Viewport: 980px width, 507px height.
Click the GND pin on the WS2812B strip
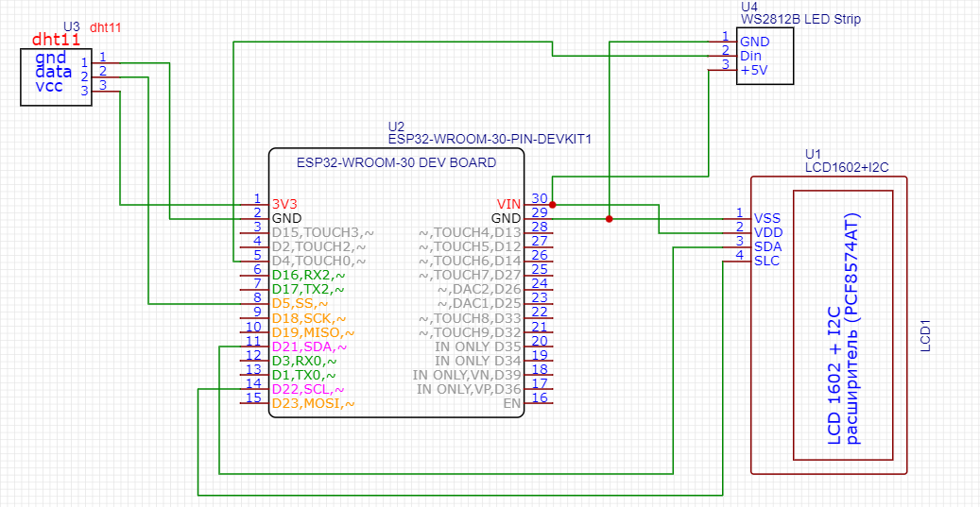pyautogui.click(x=755, y=42)
